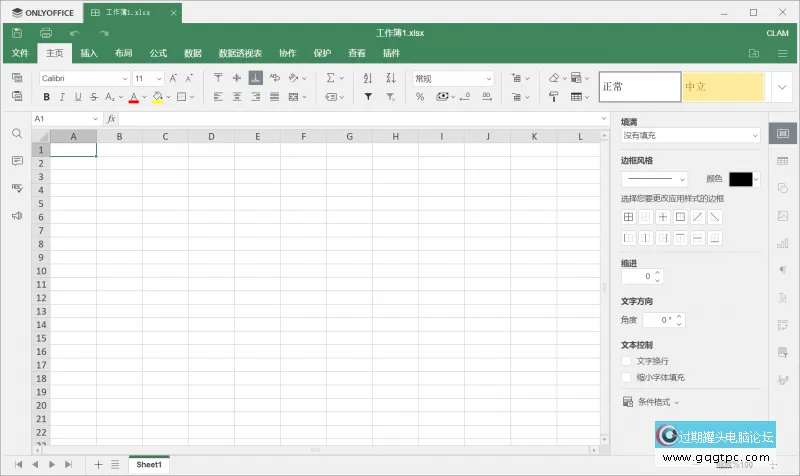Decrease the font size

(x=189, y=78)
